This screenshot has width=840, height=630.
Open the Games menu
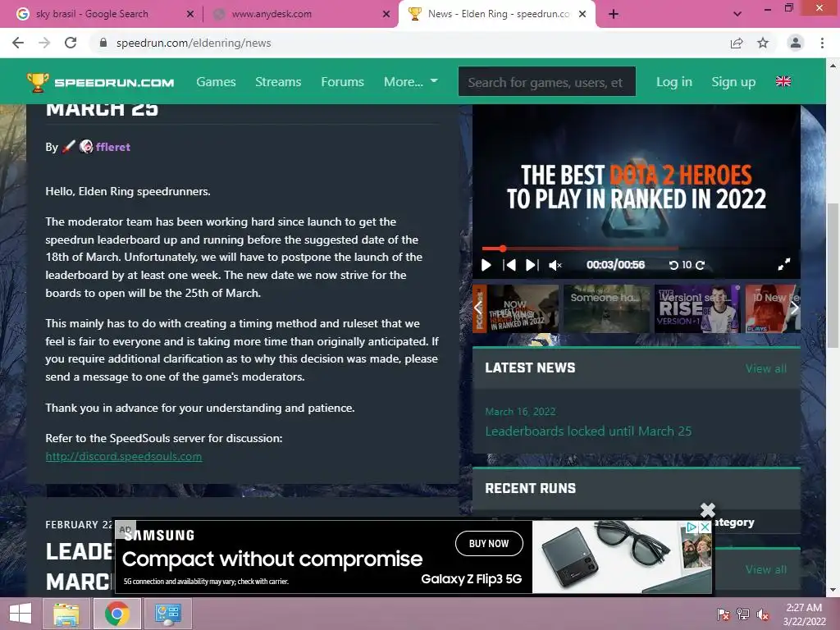tap(216, 82)
